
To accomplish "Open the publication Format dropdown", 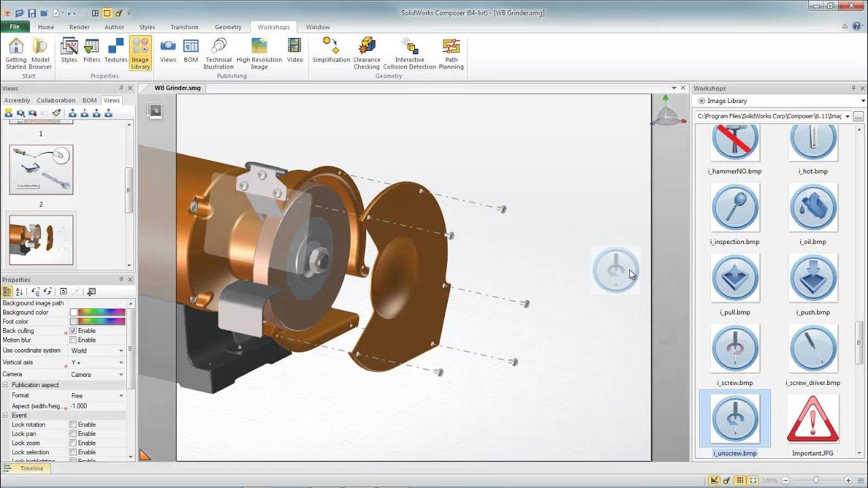I will pos(121,396).
